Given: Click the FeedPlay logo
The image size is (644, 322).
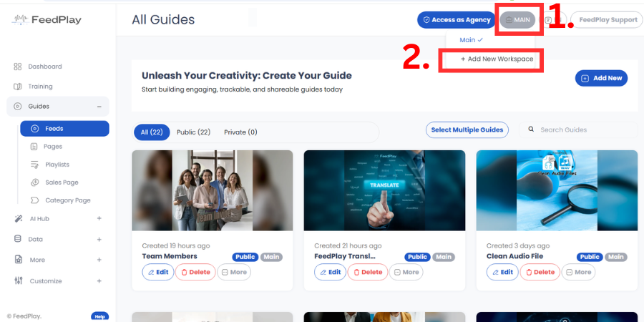Looking at the screenshot, I should tap(47, 20).
